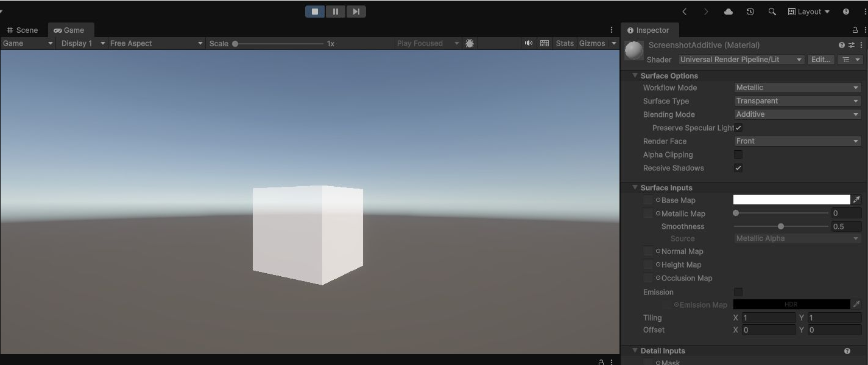The width and height of the screenshot is (868, 365).
Task: Click the Base Map texture slot
Action: [648, 200]
